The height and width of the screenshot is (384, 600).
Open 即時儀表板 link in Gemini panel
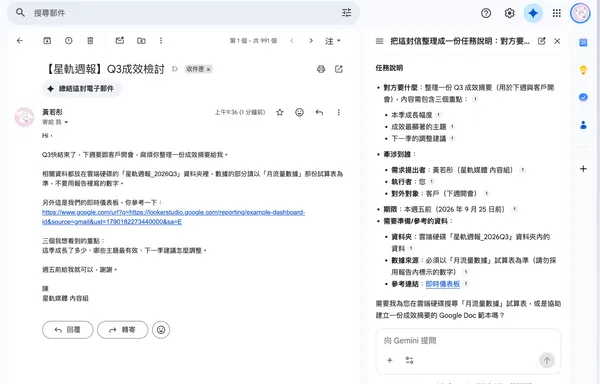click(443, 284)
